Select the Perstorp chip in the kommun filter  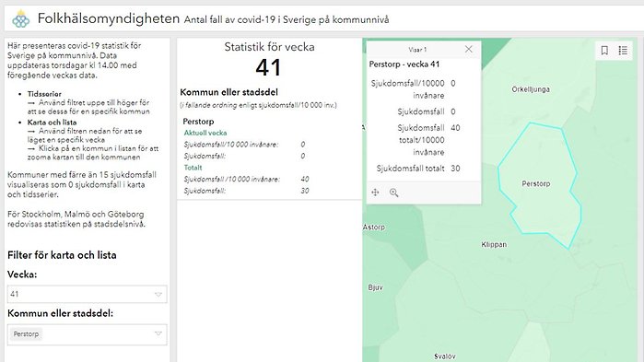27,334
